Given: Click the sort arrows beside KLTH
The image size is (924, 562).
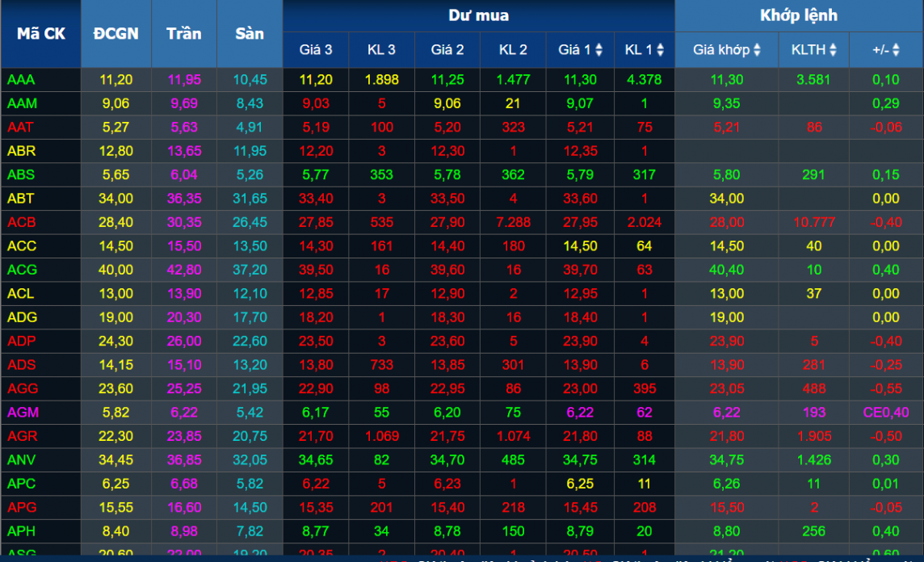Looking at the screenshot, I should (833, 50).
